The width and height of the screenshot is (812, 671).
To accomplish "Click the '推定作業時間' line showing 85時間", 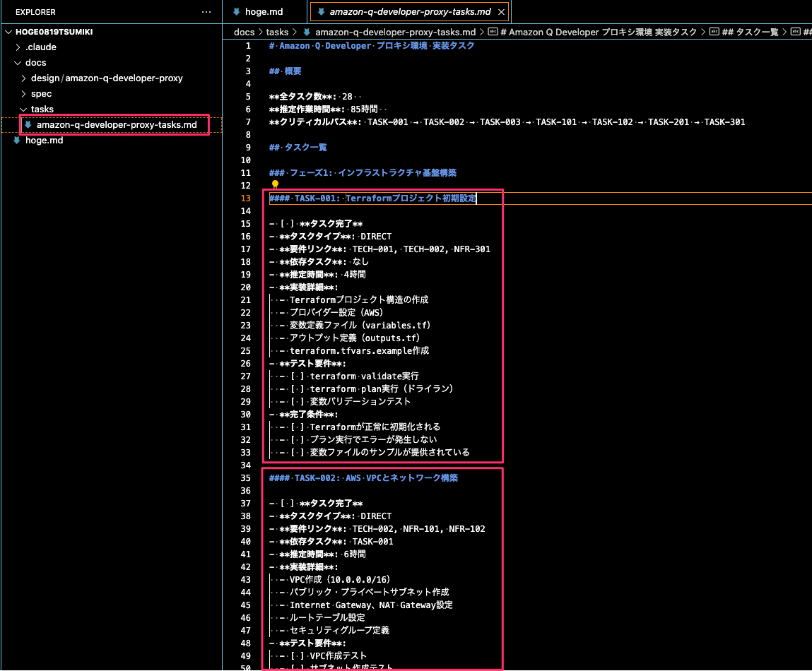I will (x=323, y=109).
